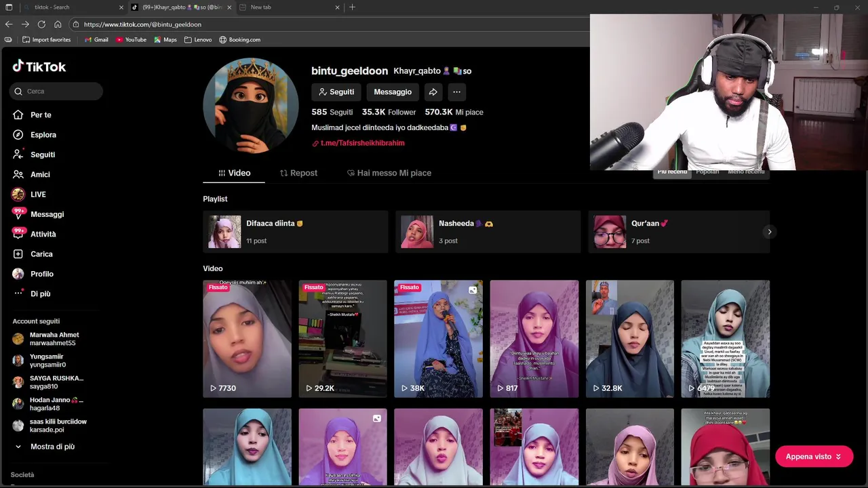
Task: Go back with browser back arrow
Action: point(9,24)
